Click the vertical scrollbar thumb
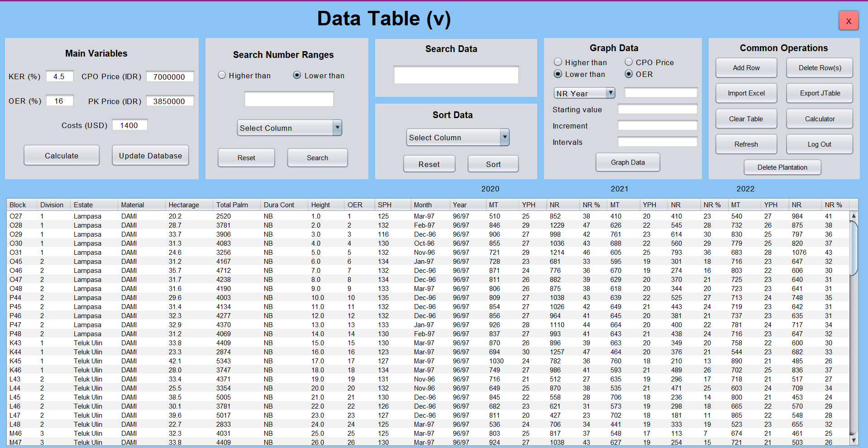868x448 pixels. tap(854, 248)
